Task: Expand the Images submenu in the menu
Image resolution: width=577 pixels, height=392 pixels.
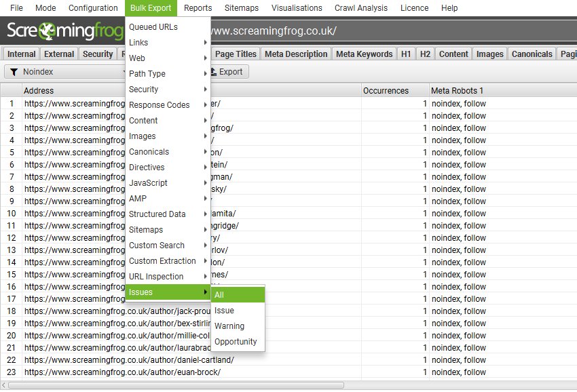Action: coord(168,136)
